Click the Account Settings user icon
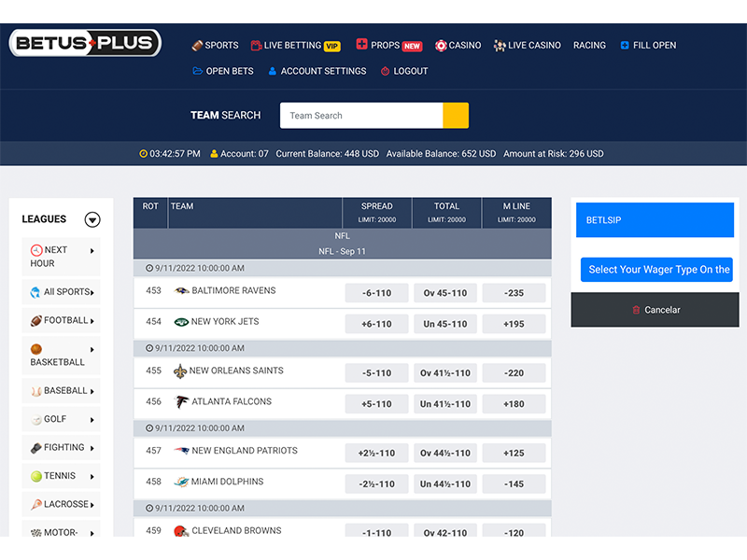Viewport: 747px width, 560px height. click(x=272, y=72)
